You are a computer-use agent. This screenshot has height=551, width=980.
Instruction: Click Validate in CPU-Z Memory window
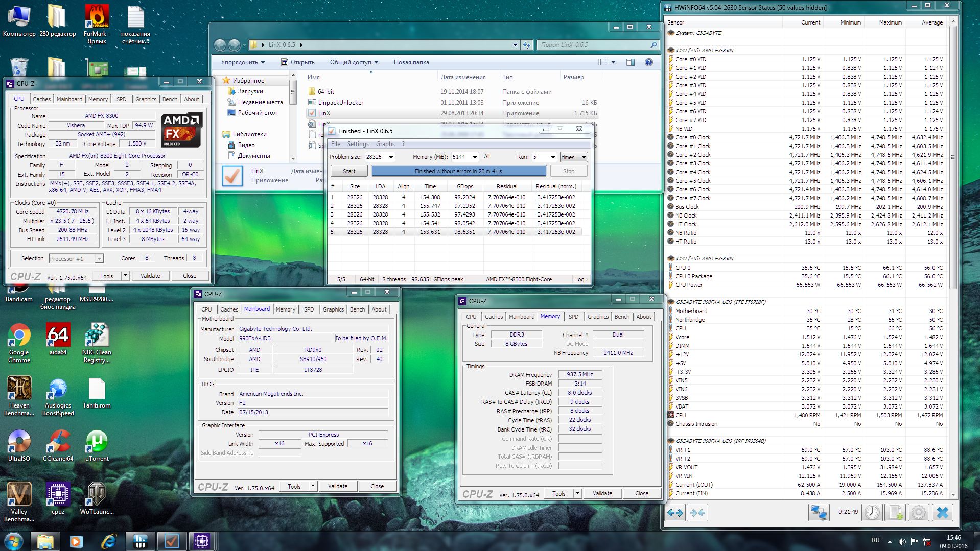602,493
